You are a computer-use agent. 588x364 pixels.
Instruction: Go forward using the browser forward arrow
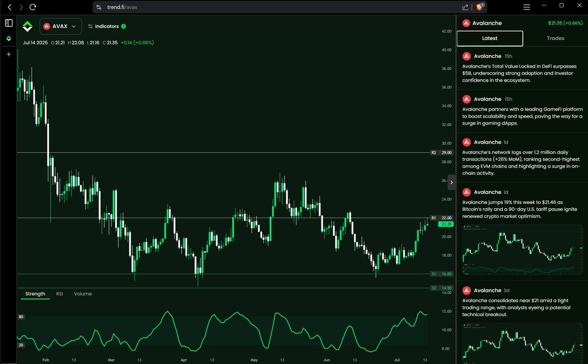[x=21, y=7]
